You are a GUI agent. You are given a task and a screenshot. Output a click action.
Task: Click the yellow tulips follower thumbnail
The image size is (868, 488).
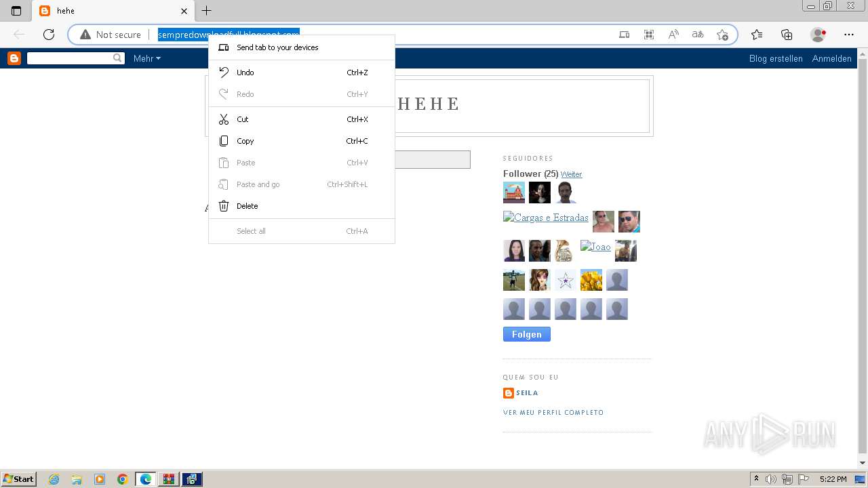[x=591, y=280]
